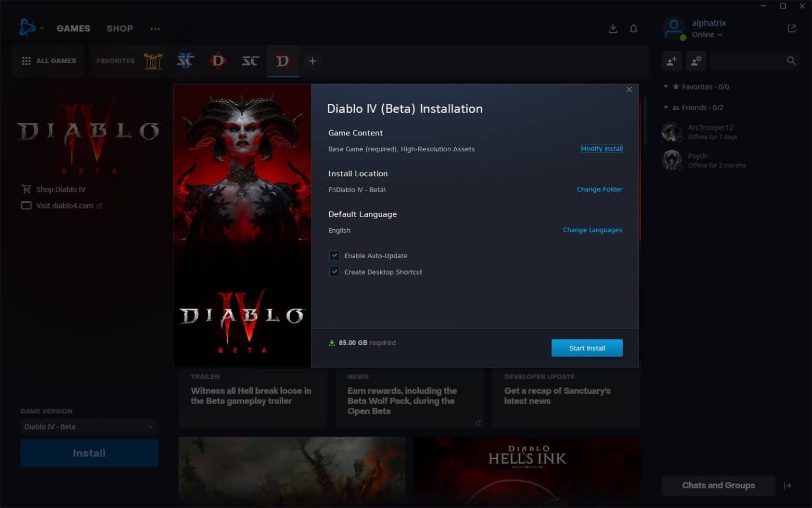
Task: Select the red Diablo III favorite icon
Action: pos(218,61)
